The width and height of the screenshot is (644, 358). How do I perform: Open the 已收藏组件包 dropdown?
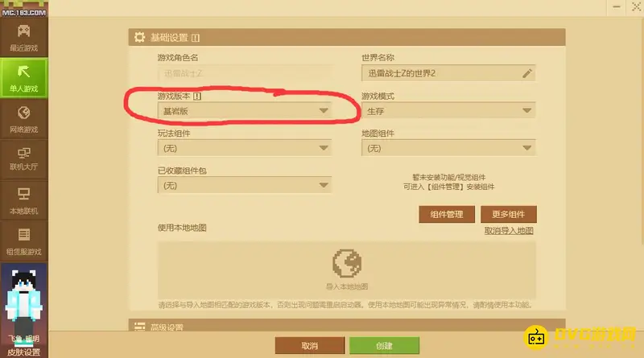pos(245,185)
